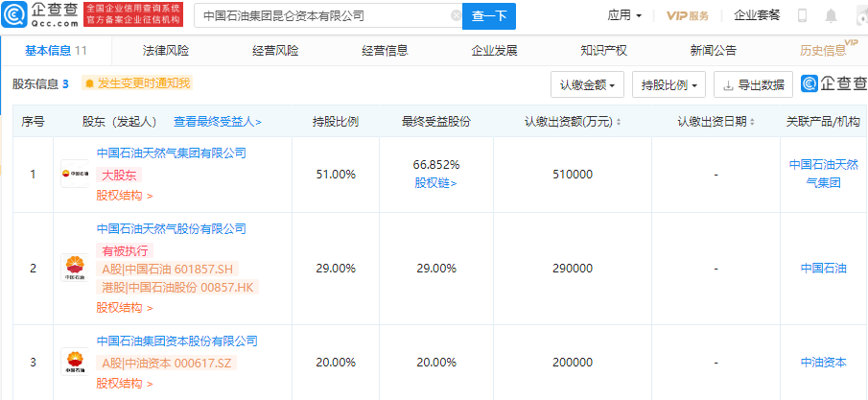The image size is (868, 400).
Task: Open related 中油资本 link
Action: [823, 363]
